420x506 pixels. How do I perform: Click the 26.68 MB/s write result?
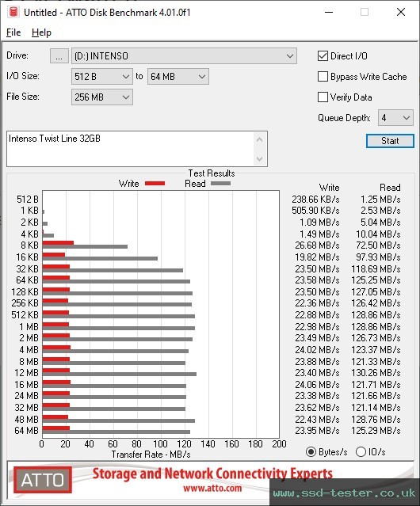(x=317, y=245)
